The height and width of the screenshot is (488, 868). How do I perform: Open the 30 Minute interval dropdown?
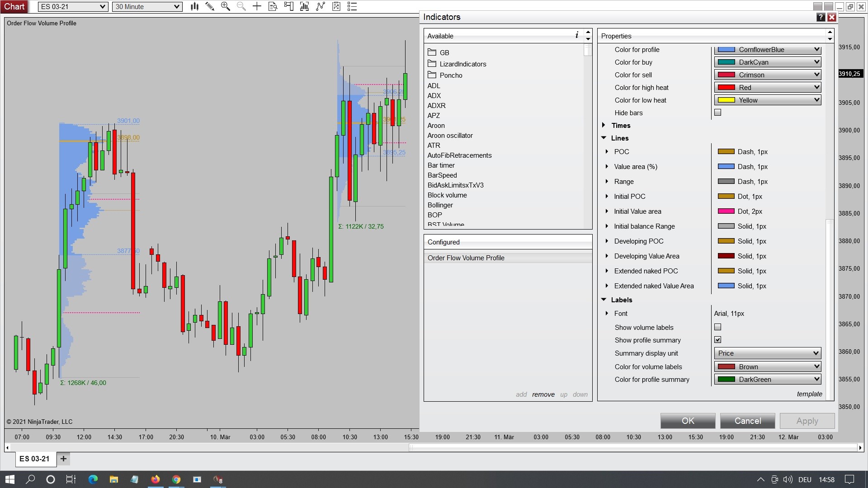pyautogui.click(x=147, y=6)
